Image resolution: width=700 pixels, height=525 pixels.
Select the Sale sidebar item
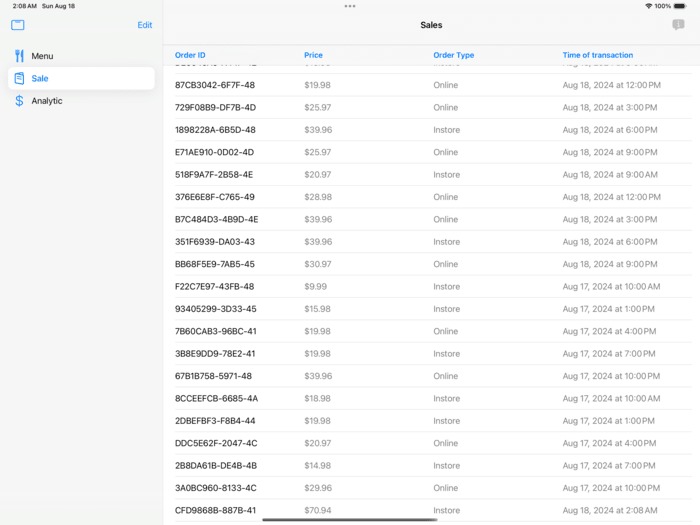point(81,79)
